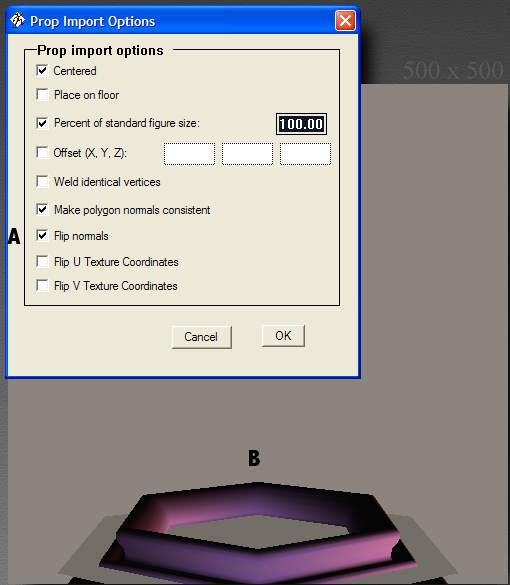Enable the Place on floor checkbox
The width and height of the screenshot is (510, 585).
pos(42,94)
